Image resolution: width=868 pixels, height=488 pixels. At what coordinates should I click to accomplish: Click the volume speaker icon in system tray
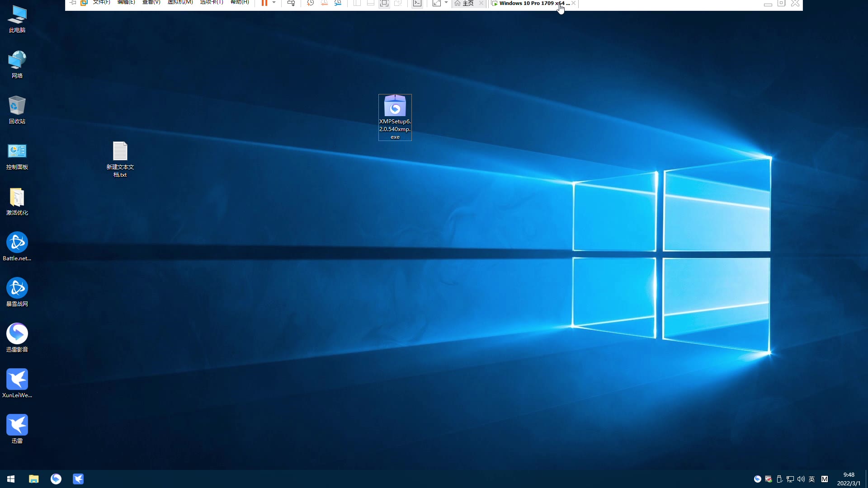click(x=801, y=479)
